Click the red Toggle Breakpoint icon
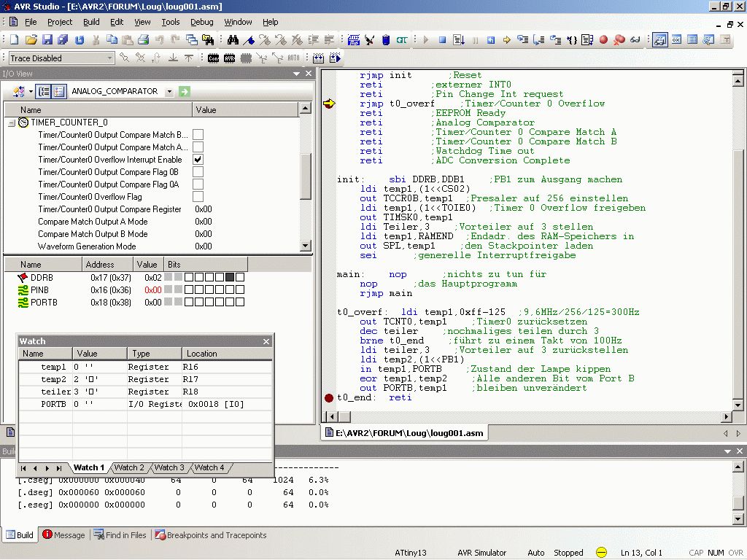The width and height of the screenshot is (747, 560). [x=604, y=40]
